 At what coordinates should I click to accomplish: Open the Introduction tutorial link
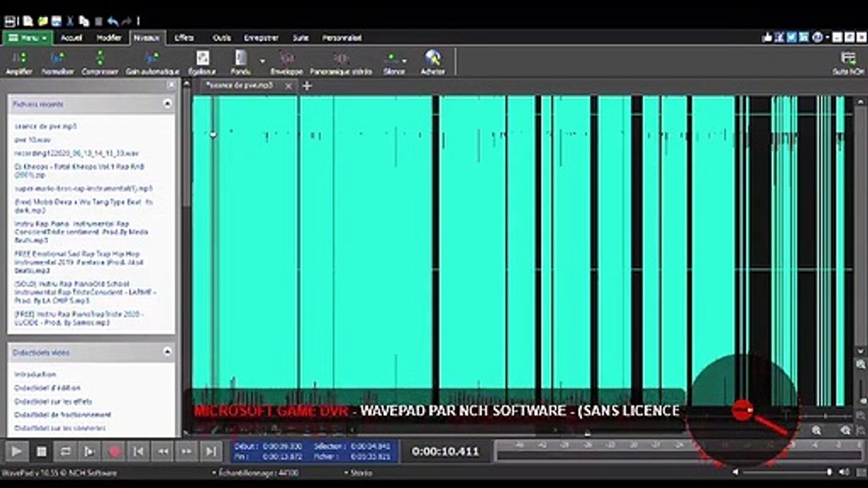point(35,374)
